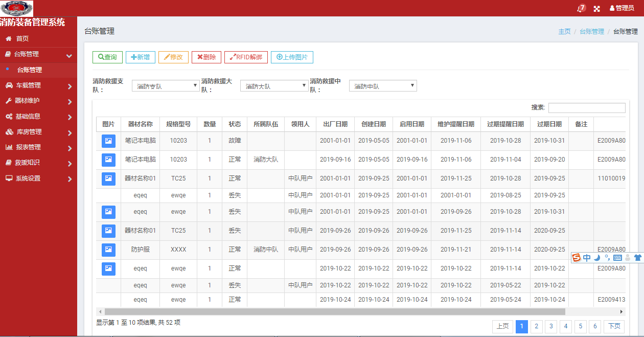The width and height of the screenshot is (644, 337).
Task: Click the 新增 button
Action: [141, 57]
